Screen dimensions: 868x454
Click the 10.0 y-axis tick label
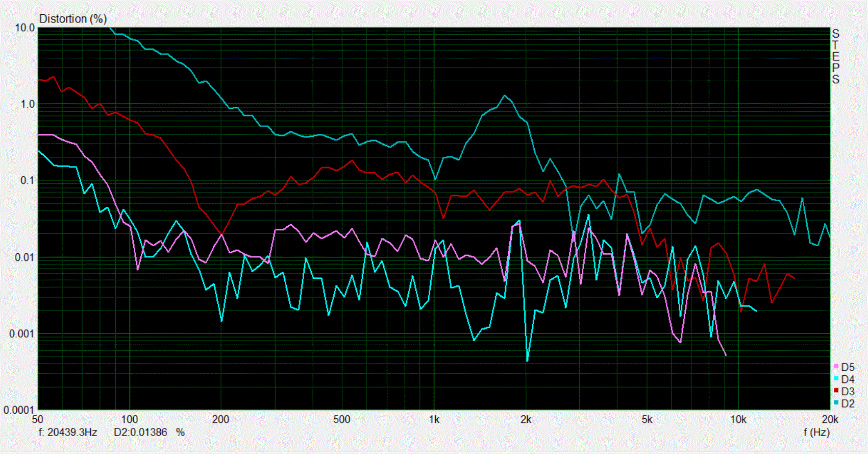(x=25, y=28)
